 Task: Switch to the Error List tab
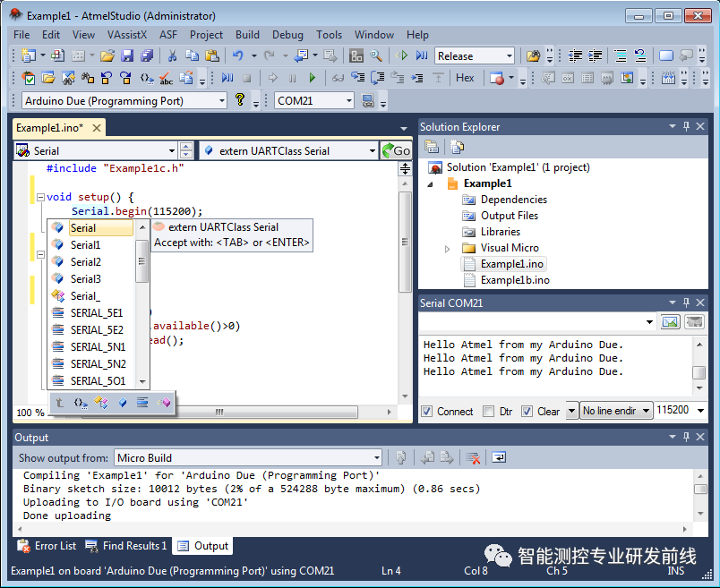tap(47, 546)
